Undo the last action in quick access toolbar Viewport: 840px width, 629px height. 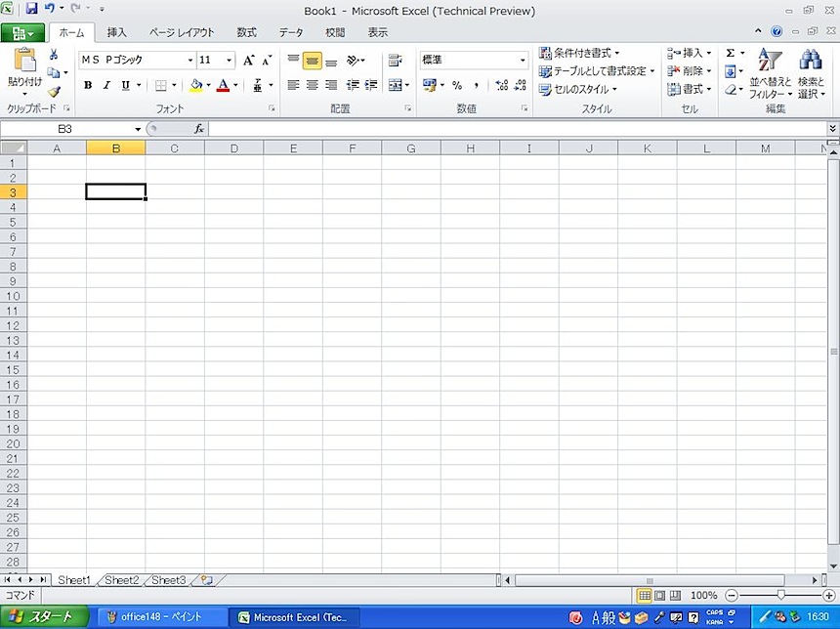pyautogui.click(x=50, y=9)
